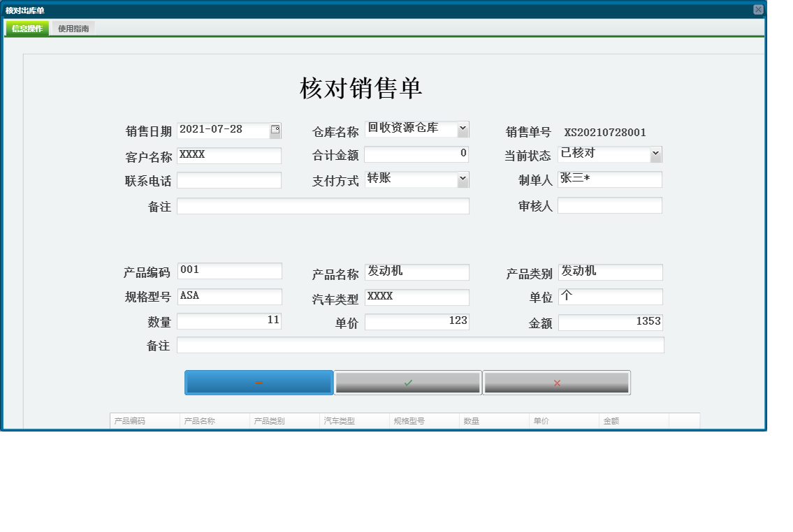Select the 数量 quantity field showing 11
This screenshot has height=532, width=793.
point(229,320)
